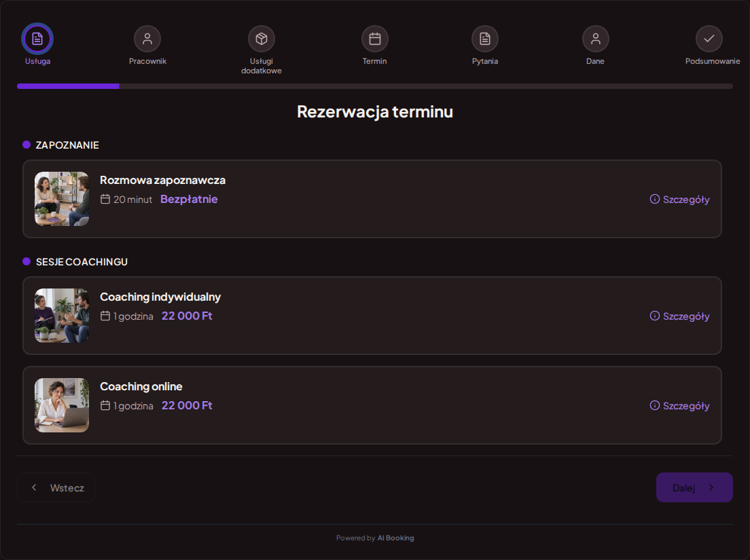The image size is (750, 560).
Task: Click the ZAPOZNANIE category heading
Action: [67, 145]
